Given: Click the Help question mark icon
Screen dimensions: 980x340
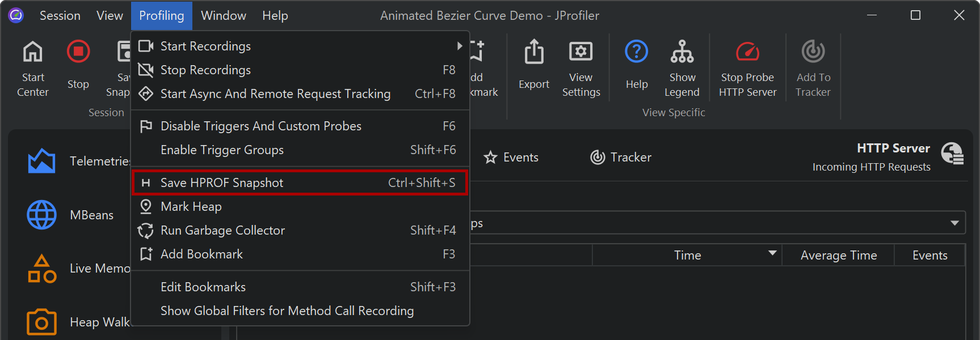Looking at the screenshot, I should [637, 52].
